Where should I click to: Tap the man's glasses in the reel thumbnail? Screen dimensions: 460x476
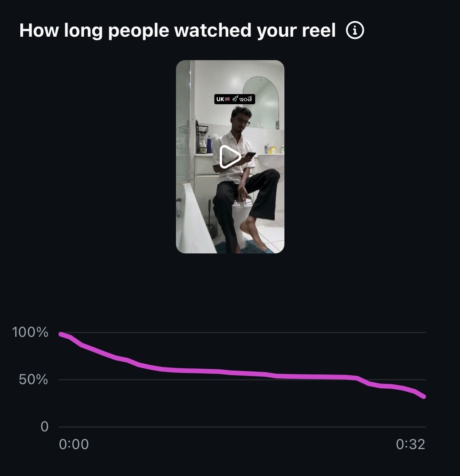[242, 121]
